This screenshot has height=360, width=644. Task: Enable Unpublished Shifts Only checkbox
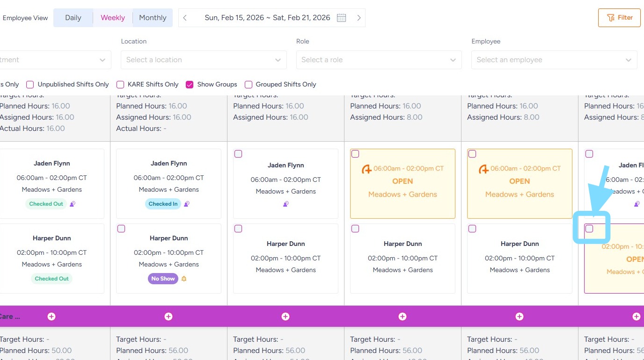pos(30,85)
